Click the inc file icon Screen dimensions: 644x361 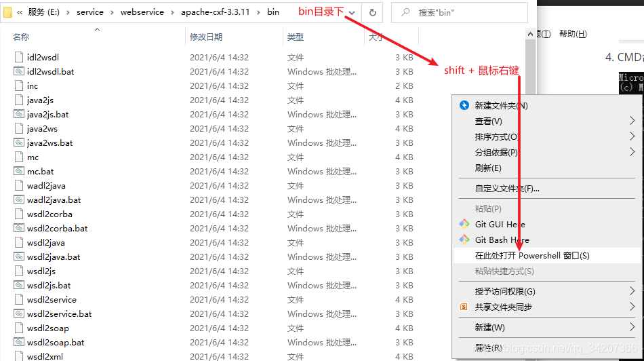pyautogui.click(x=18, y=85)
